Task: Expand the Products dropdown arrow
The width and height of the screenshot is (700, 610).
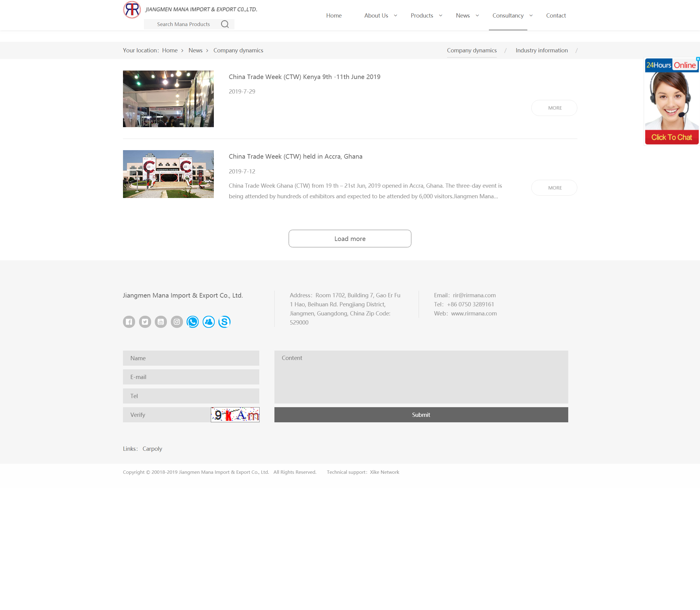Action: (x=440, y=15)
